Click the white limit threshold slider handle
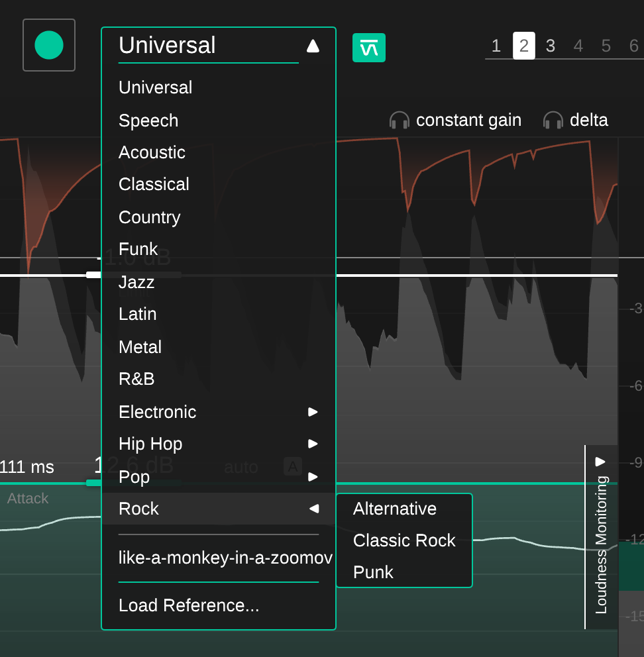 93,275
